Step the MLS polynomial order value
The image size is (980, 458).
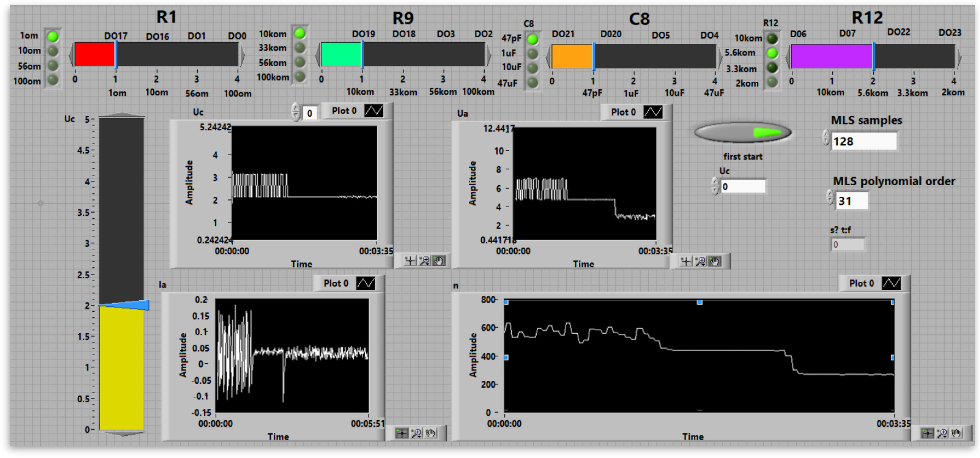[x=830, y=197]
